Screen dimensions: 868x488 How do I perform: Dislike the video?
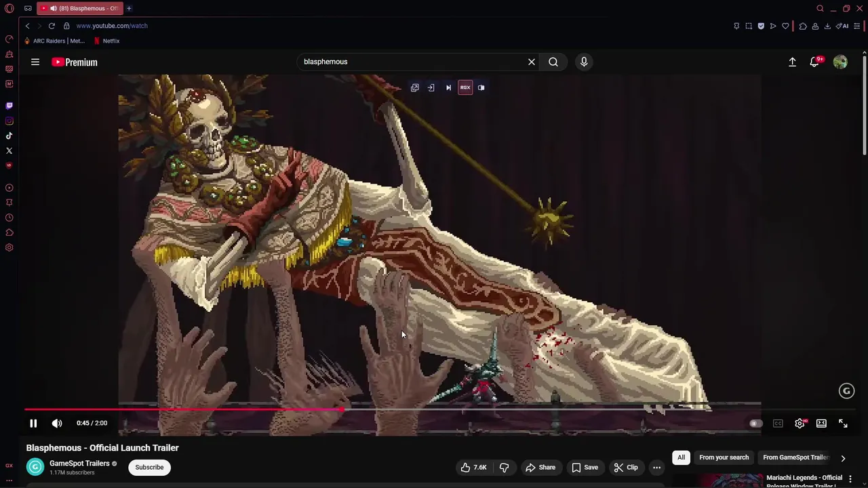click(504, 467)
